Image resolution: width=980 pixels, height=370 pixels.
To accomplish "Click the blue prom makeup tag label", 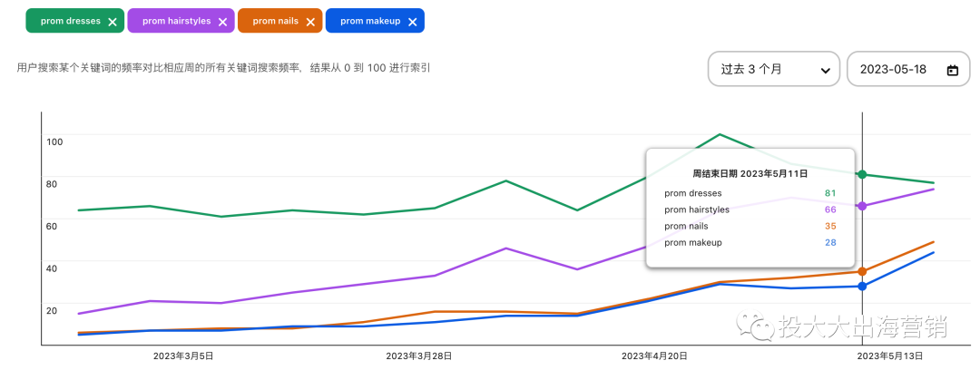I will [x=369, y=21].
